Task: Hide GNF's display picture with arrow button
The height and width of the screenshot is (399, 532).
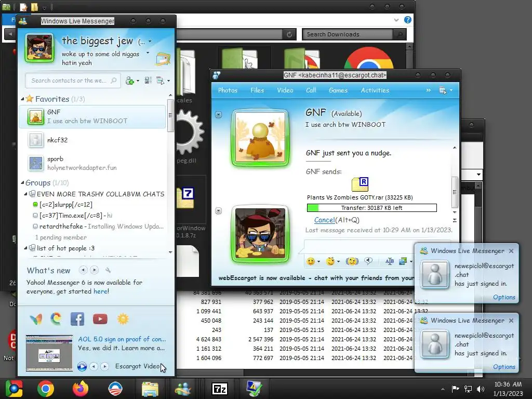Action: (x=219, y=115)
